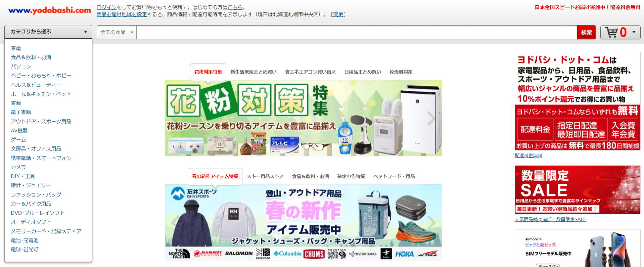Open the iPhone 14 SIMフリー banner
This screenshot has height=267, width=644.
click(x=578, y=248)
